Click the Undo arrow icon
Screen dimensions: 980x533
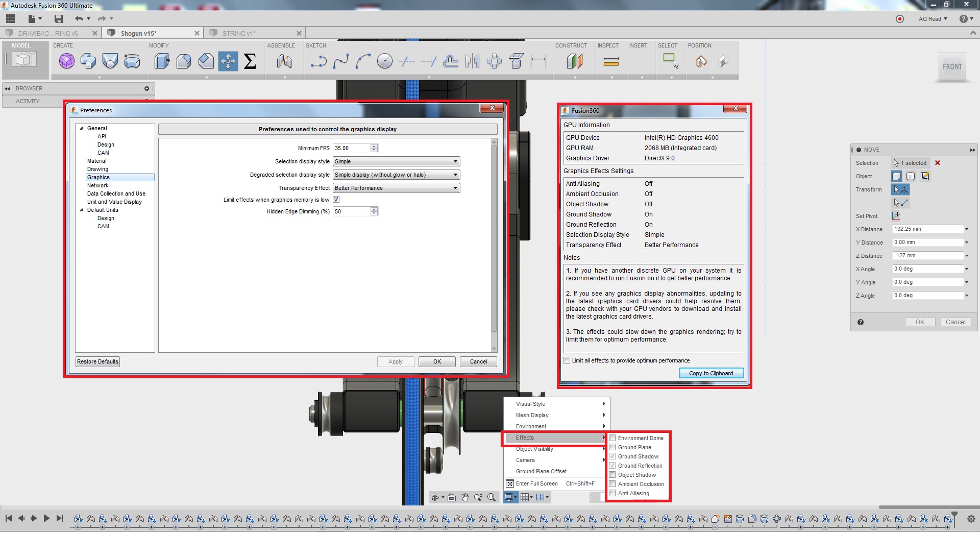click(79, 19)
